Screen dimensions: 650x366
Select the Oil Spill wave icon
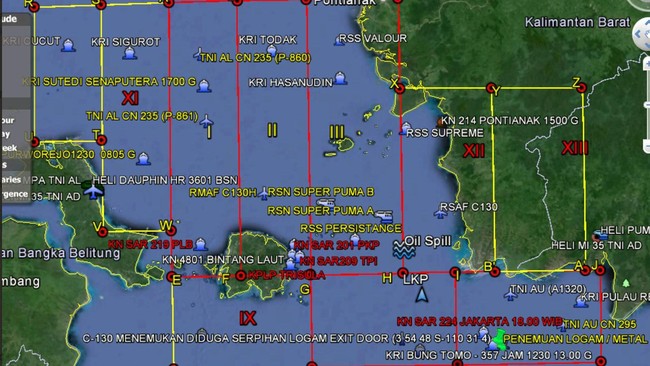tap(403, 250)
